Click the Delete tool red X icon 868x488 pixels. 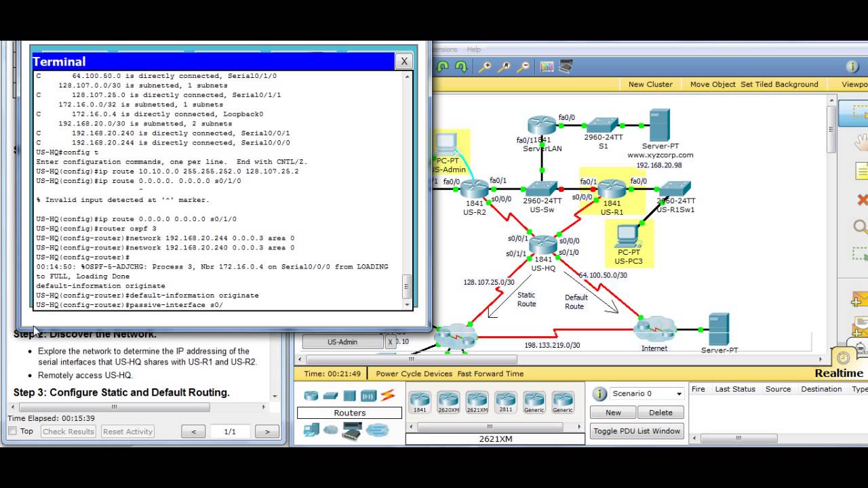pyautogui.click(x=862, y=200)
